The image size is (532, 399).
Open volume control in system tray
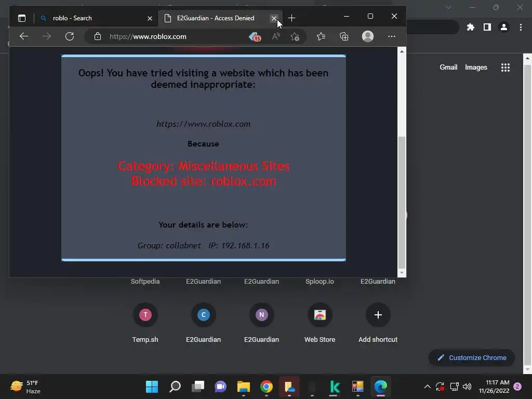(x=467, y=387)
